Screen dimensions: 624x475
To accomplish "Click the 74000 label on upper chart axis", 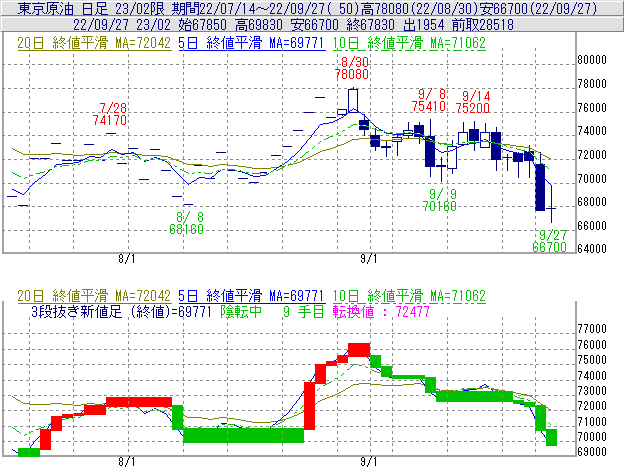I will (x=592, y=131).
